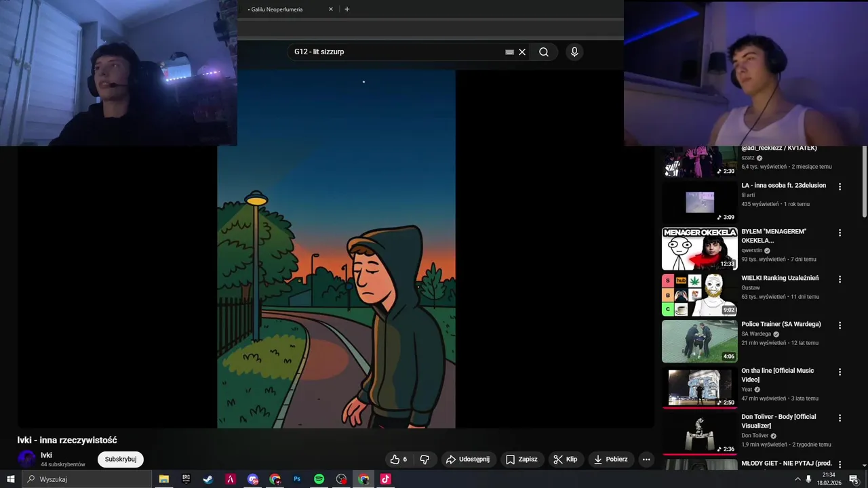Open lvki channel avatar
Screen dimensions: 868x488
click(x=26, y=459)
